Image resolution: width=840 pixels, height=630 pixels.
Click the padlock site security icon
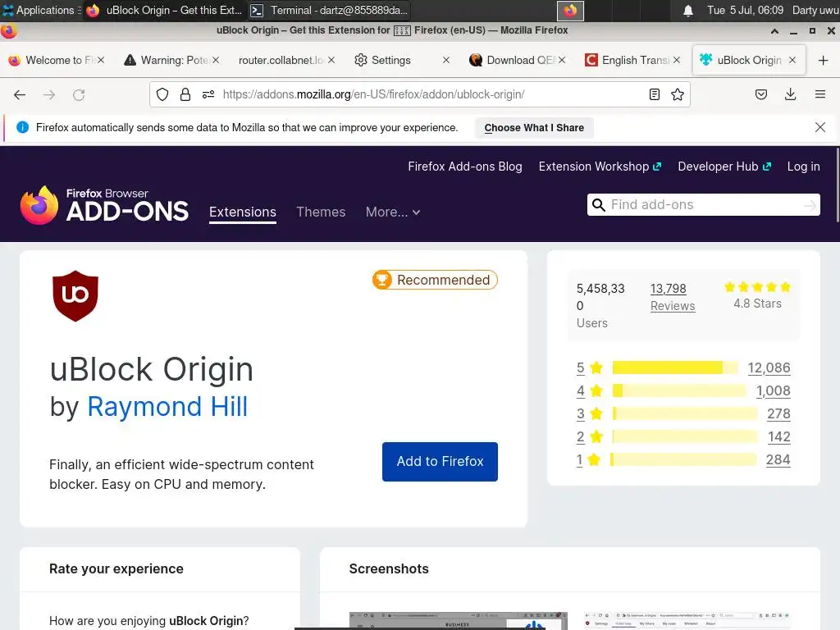pos(185,95)
